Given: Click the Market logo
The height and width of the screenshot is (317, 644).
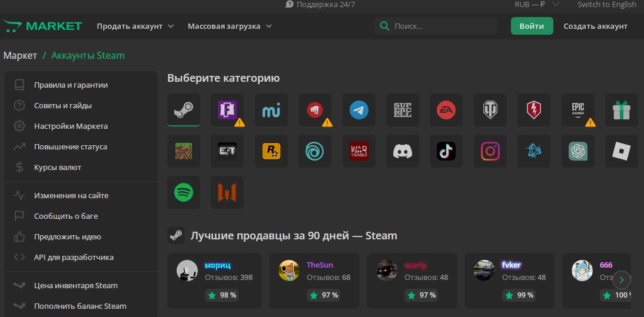Looking at the screenshot, I should coord(43,26).
